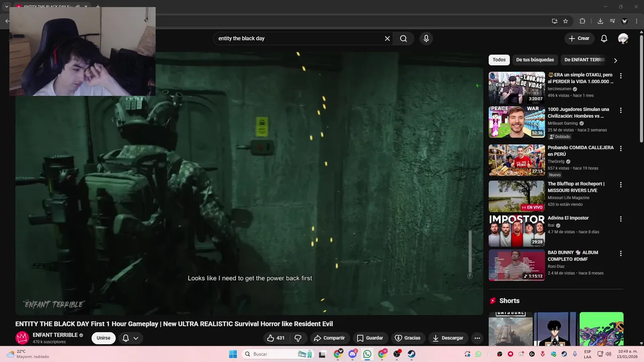
Task: Open Chrome media controls icon
Action: coord(612,21)
